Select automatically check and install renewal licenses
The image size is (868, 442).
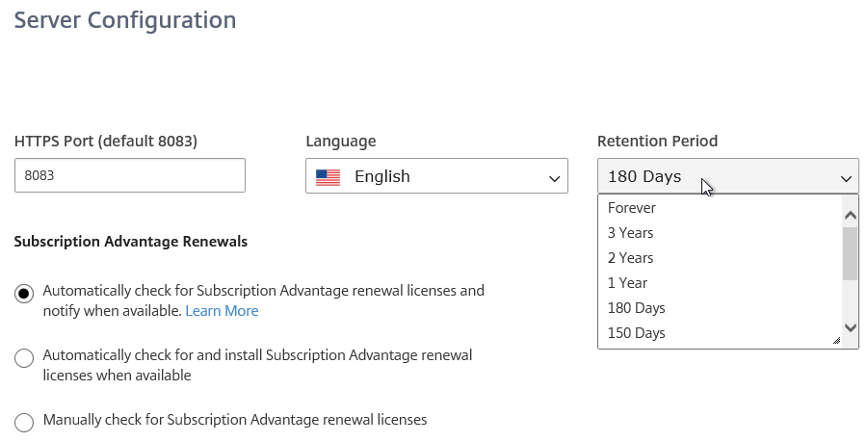[24, 358]
